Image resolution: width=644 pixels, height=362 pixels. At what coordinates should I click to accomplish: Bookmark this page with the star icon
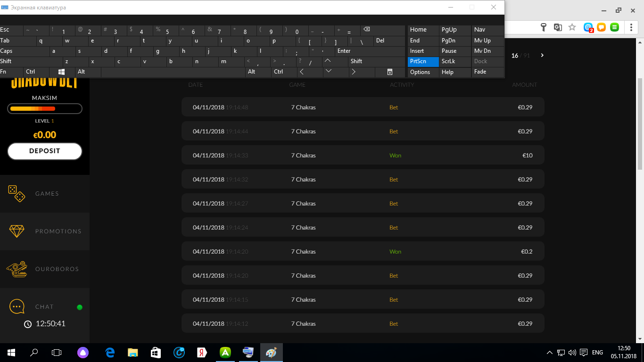pos(572,27)
